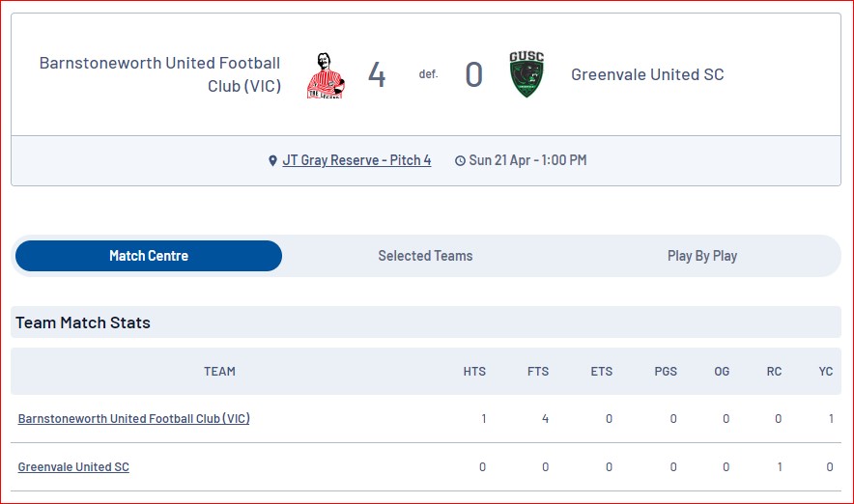Click the YC column header

[x=826, y=371]
